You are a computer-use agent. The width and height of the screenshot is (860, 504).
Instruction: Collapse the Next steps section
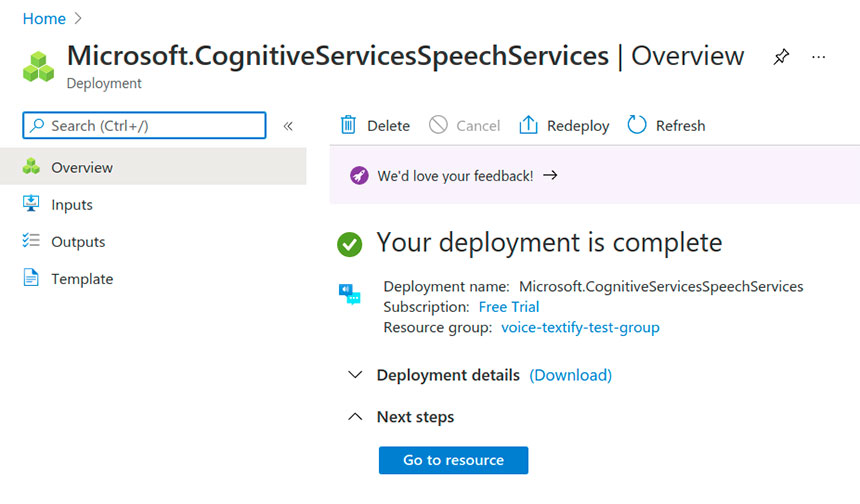(355, 417)
